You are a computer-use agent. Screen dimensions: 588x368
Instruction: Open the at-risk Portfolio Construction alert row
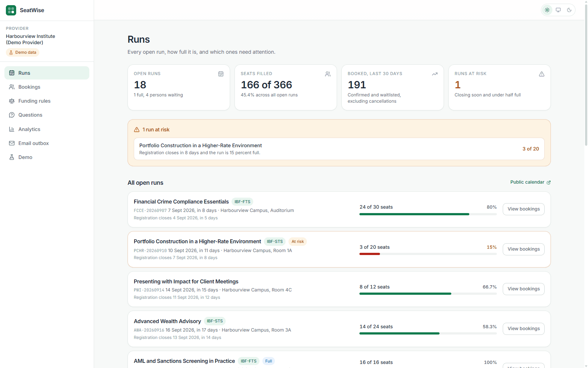(339, 149)
